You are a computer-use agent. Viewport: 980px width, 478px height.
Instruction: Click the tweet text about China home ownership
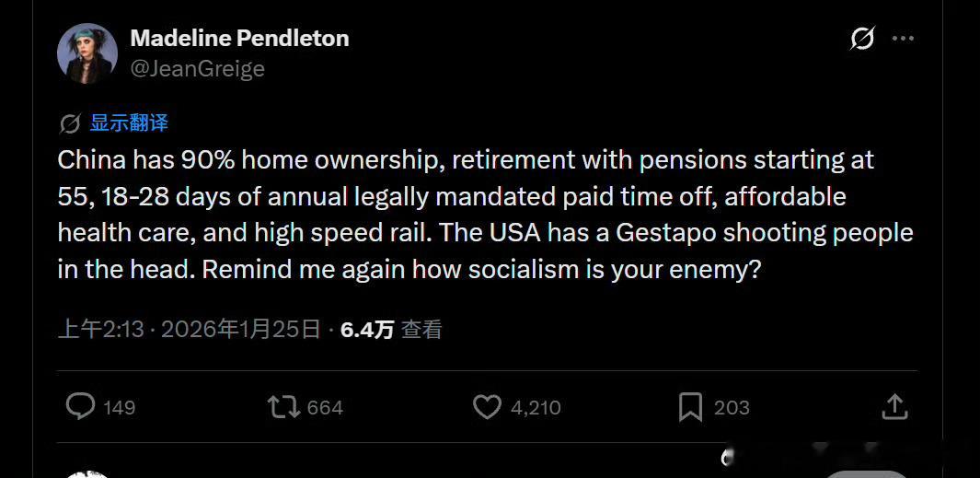pos(486,216)
